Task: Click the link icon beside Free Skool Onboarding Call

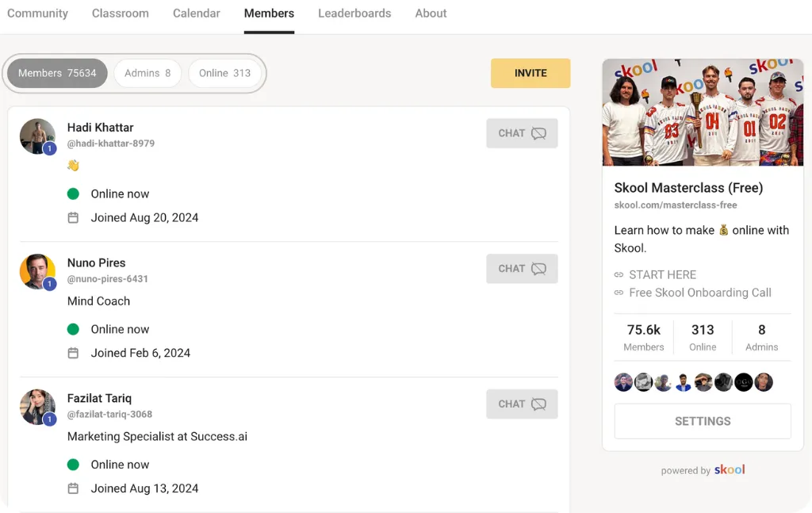Action: click(x=619, y=293)
